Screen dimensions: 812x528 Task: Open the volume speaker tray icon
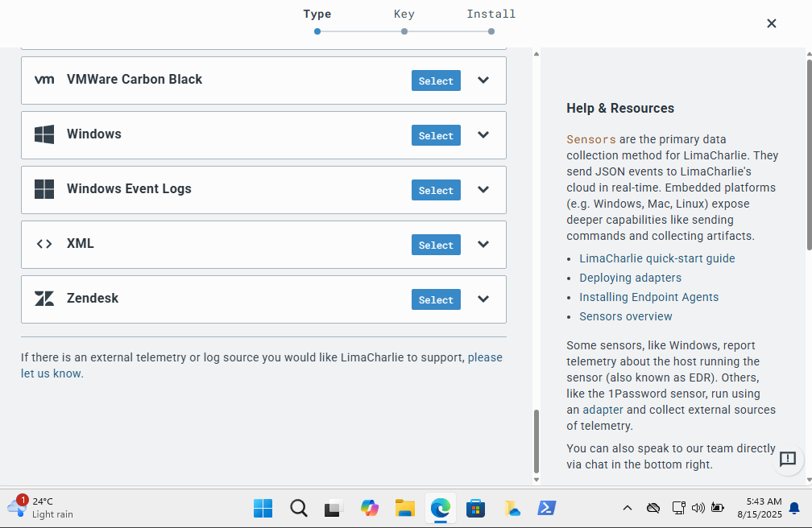(698, 509)
